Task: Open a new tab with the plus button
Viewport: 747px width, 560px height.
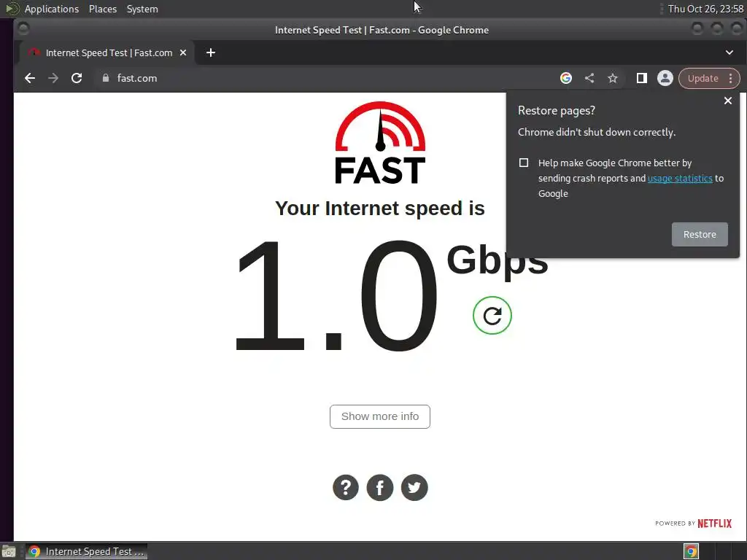Action: click(211, 52)
